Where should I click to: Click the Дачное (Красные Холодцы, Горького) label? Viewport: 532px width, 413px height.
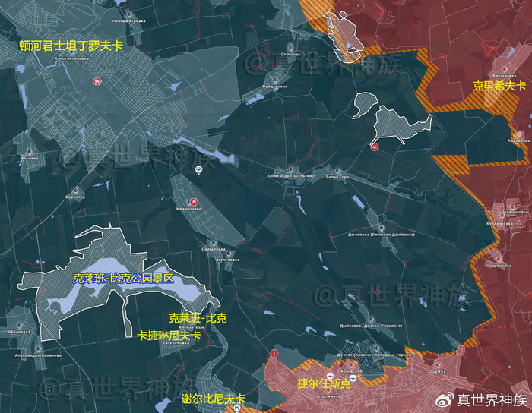(376, 355)
